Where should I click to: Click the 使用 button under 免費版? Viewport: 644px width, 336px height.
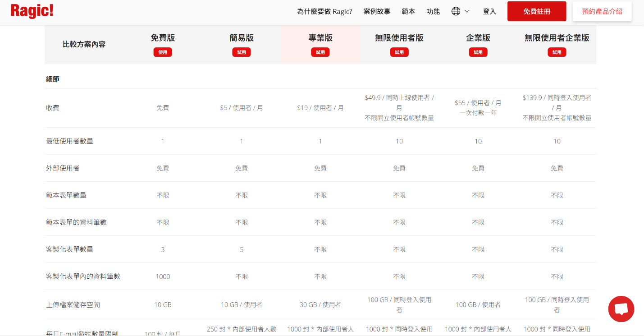click(x=163, y=52)
